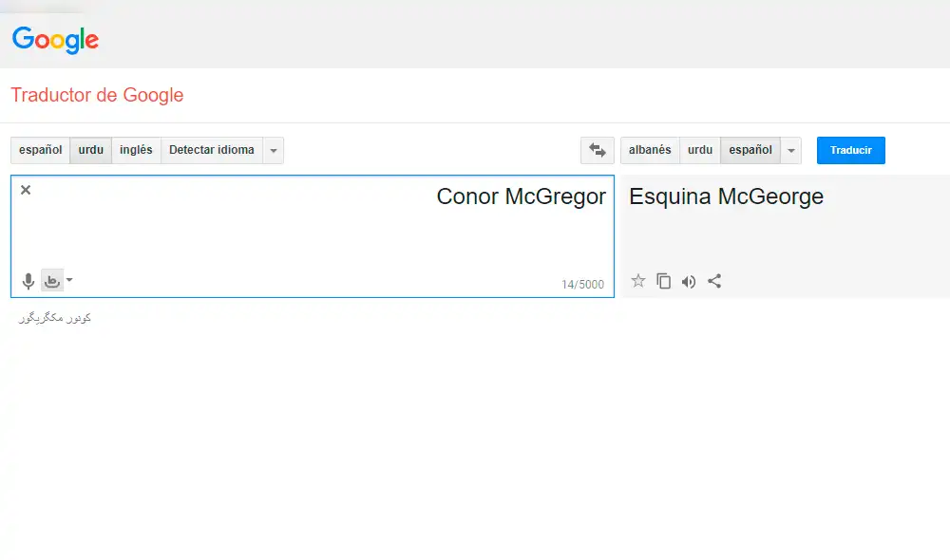Enable Detectar idioma for the source language
950x560 pixels.
[211, 150]
